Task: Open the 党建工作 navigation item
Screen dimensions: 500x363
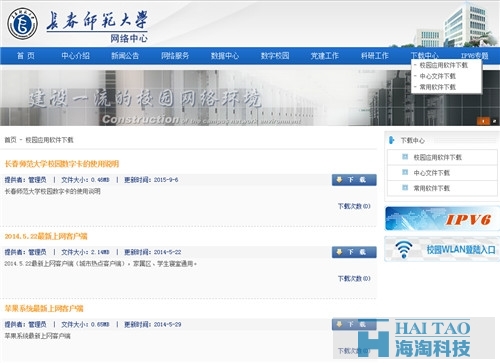Action: 325,56
